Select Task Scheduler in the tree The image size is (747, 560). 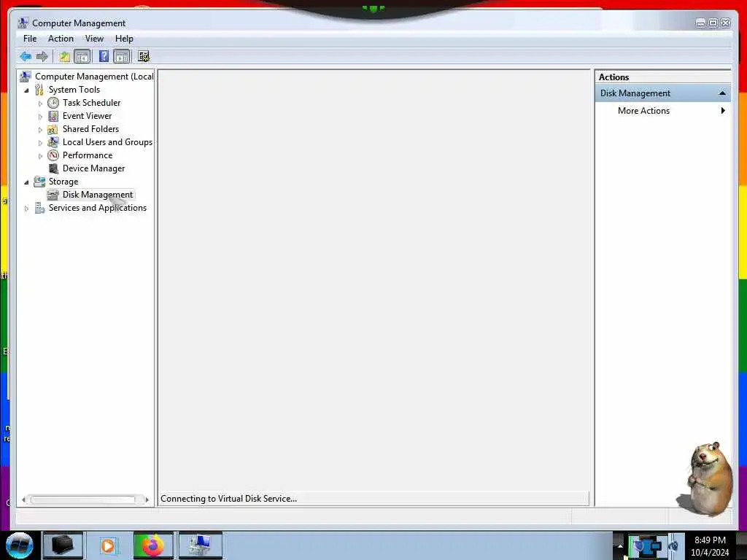91,103
